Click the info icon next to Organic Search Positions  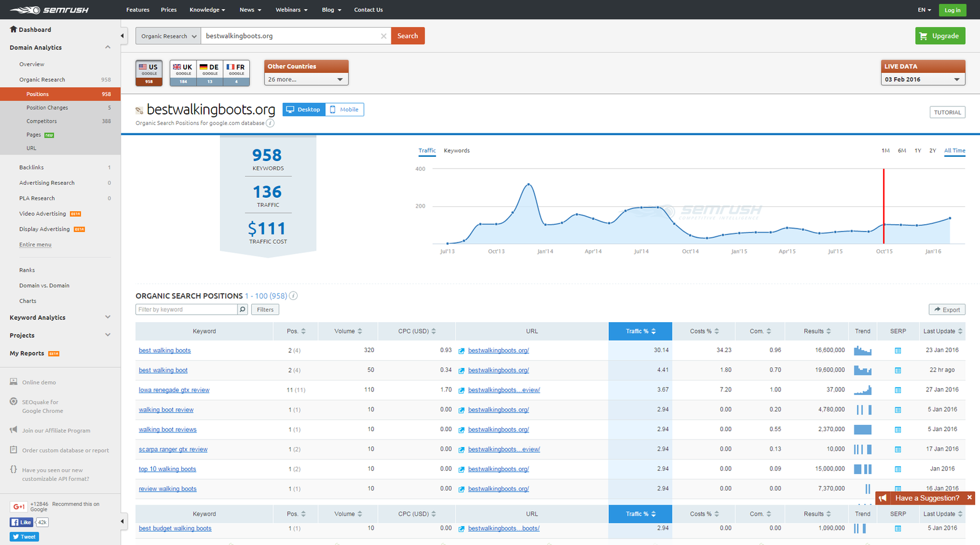click(293, 296)
